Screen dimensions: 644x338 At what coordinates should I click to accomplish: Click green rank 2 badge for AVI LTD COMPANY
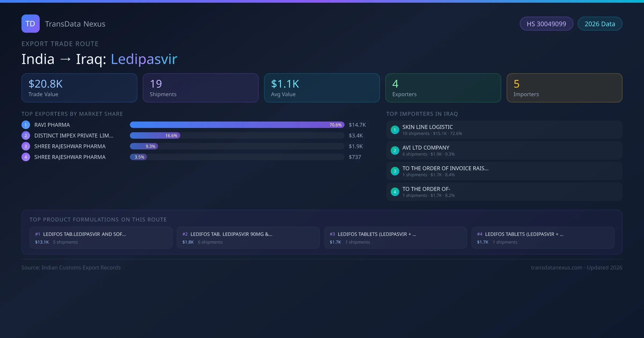coord(395,150)
